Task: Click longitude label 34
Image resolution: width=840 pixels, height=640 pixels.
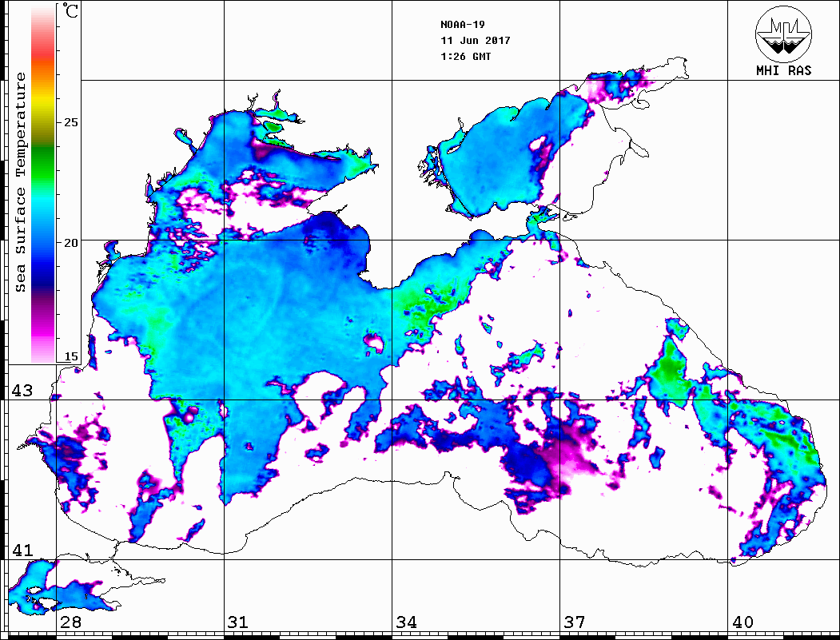Action: click(407, 622)
